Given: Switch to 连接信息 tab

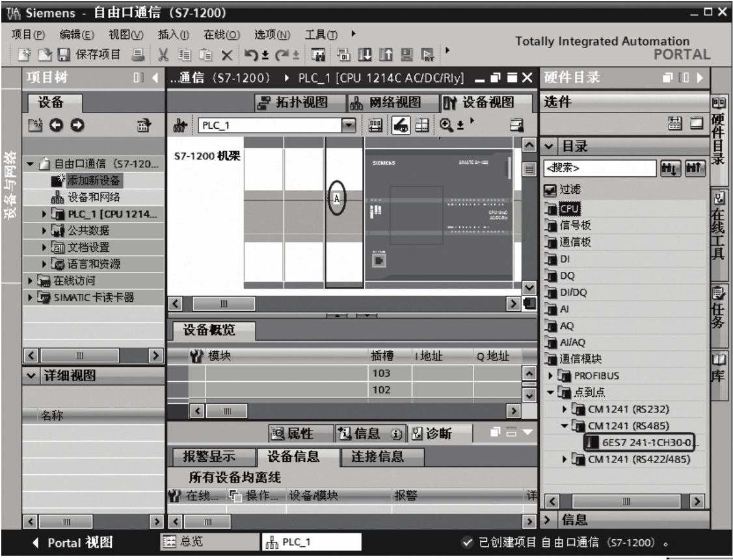Looking at the screenshot, I should [x=382, y=457].
